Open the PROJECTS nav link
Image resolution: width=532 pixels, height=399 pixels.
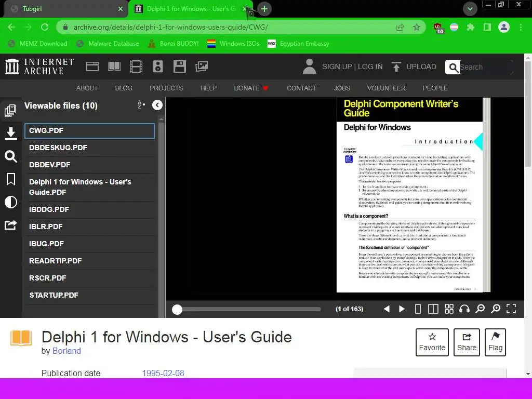[166, 88]
